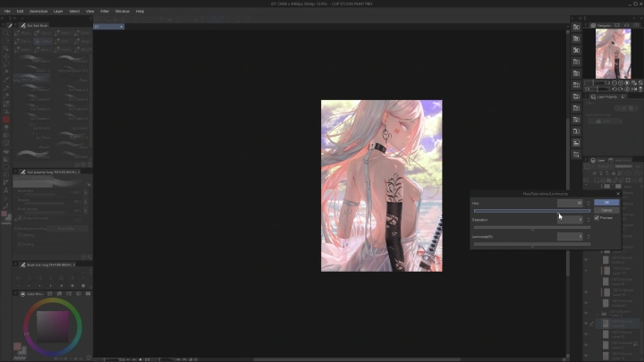
Task: Select the Eyedropper tool
Action: coord(5,80)
